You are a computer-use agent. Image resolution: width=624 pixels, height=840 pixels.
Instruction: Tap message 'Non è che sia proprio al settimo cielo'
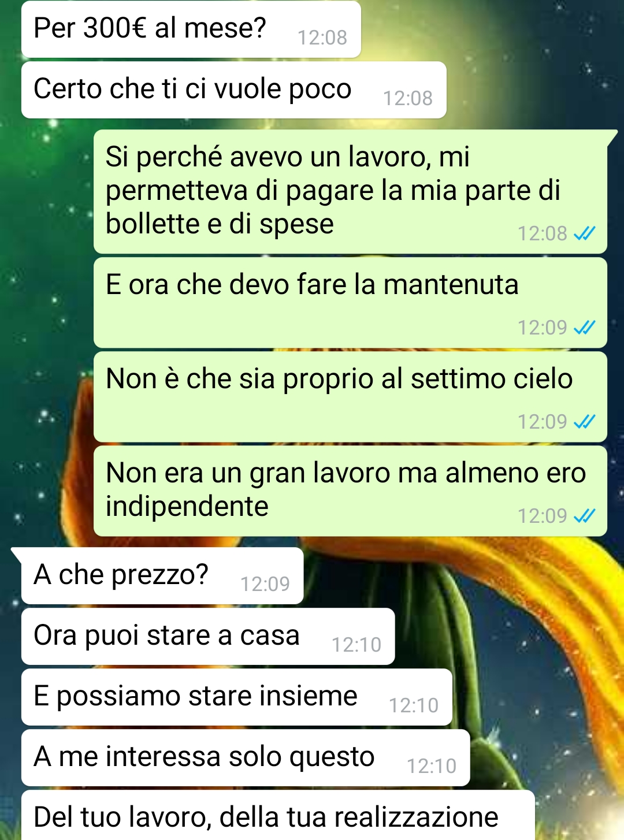(x=350, y=397)
